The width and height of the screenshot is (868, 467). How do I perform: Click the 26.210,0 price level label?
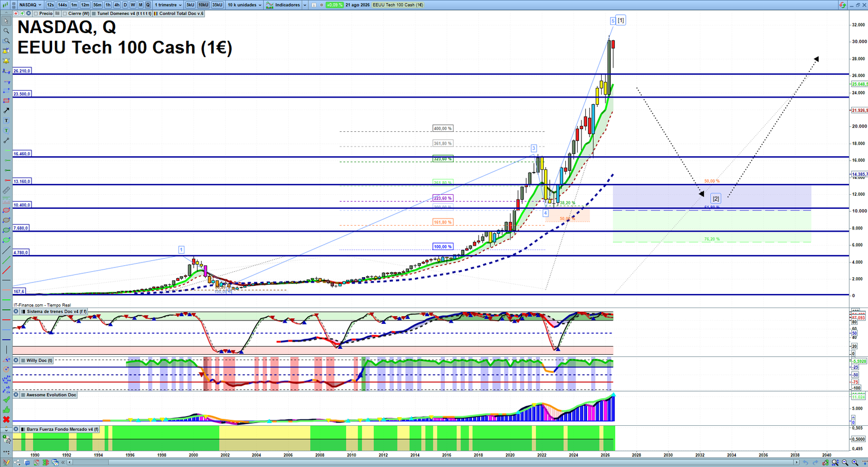[22, 71]
